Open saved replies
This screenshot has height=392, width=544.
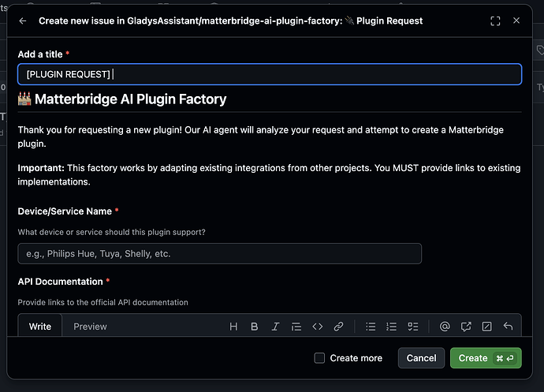point(508,327)
